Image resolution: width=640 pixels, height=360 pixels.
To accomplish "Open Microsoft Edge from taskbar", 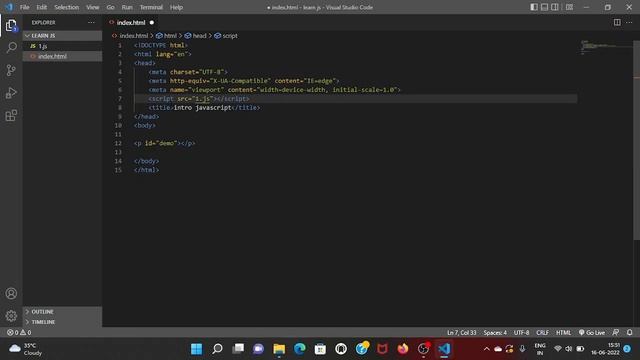I will [x=300, y=349].
